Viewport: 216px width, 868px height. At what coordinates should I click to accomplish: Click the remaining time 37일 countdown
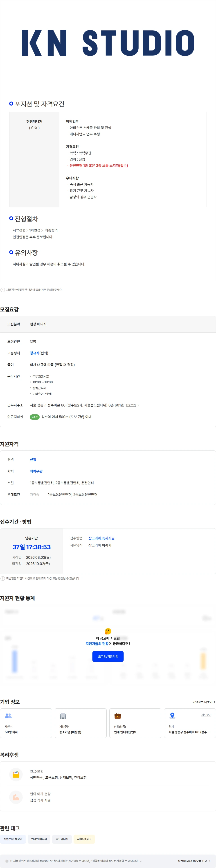(x=31, y=547)
